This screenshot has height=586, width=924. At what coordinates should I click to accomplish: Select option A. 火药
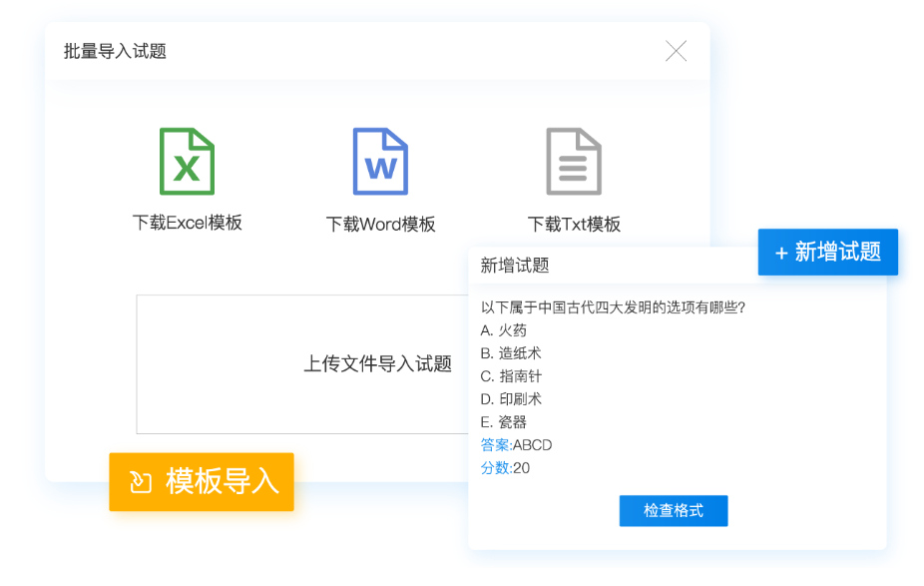click(x=503, y=330)
